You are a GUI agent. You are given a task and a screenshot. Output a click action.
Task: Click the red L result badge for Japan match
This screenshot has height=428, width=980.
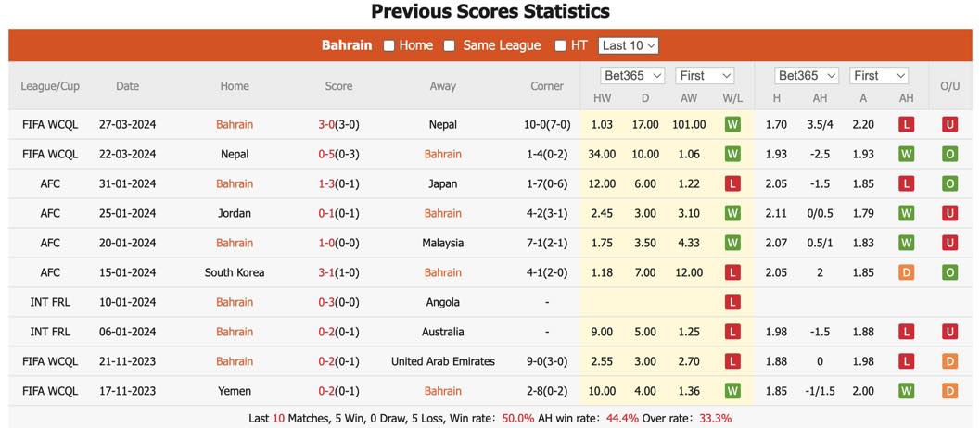[x=732, y=183]
